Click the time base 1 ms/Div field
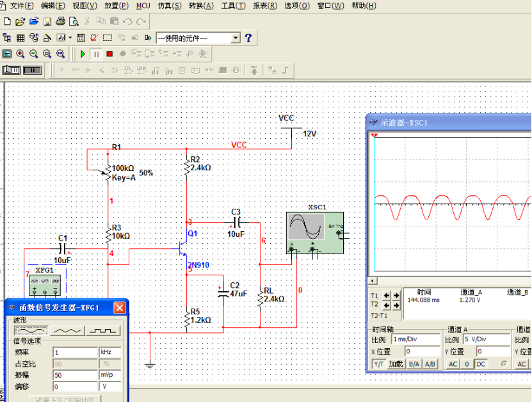The width and height of the screenshot is (532, 402). click(415, 339)
